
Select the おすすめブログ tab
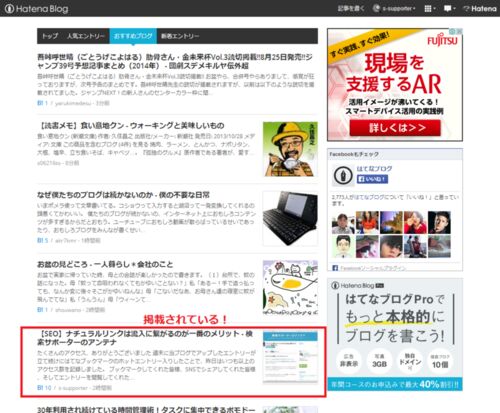click(133, 36)
